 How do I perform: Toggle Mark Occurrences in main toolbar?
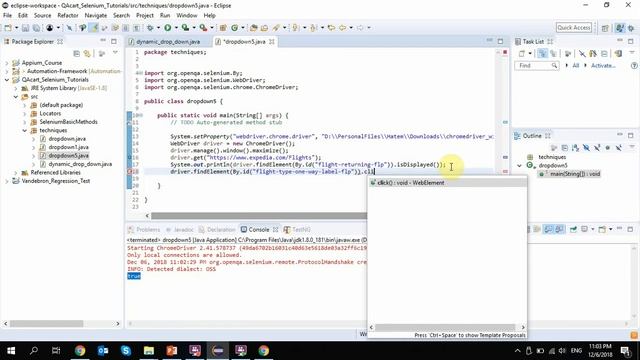click(94, 28)
